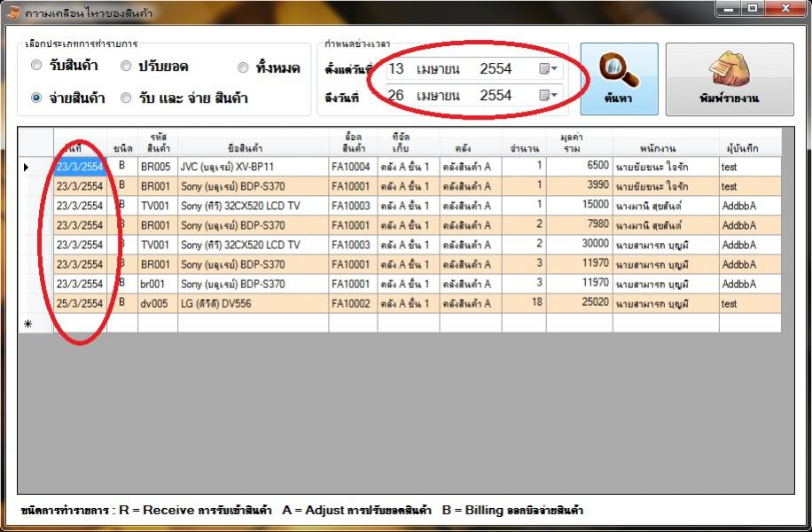This screenshot has width=812, height=532.
Task: Click the app icon in the title bar
Action: pyautogui.click(x=13, y=12)
